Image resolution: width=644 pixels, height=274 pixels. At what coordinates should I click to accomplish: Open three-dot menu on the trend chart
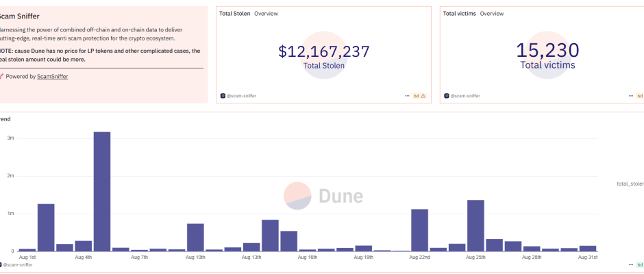click(630, 264)
